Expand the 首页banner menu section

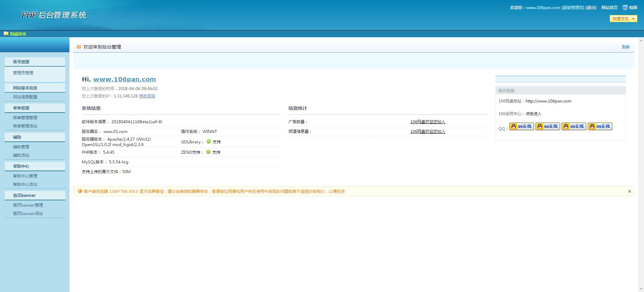click(x=35, y=195)
